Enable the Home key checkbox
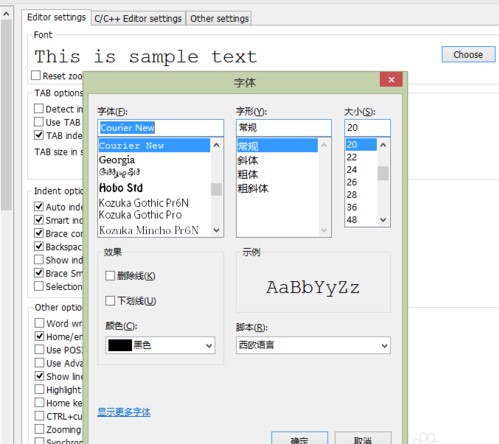 pos(39,402)
